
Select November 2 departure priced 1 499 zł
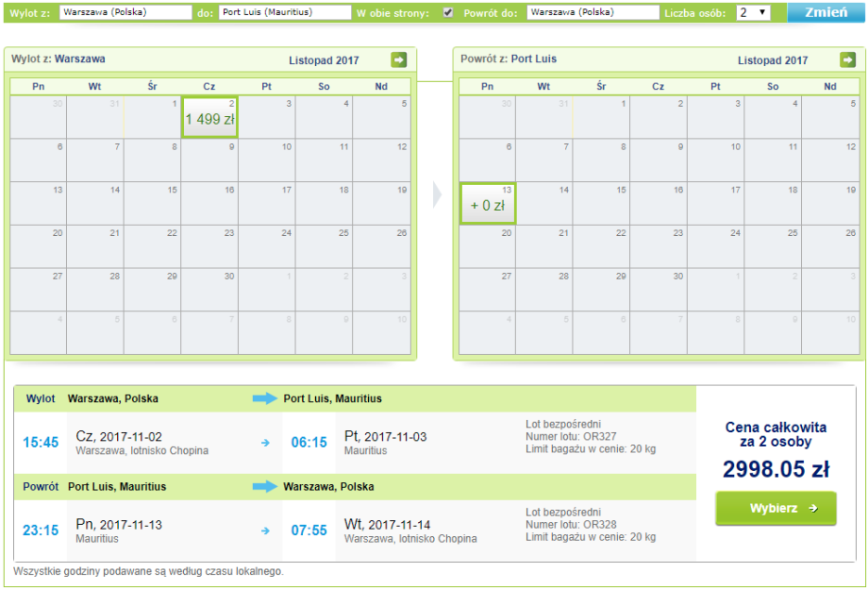point(209,117)
